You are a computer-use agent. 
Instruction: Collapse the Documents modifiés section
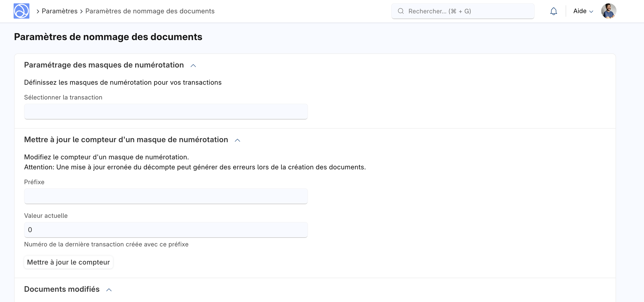tap(109, 290)
